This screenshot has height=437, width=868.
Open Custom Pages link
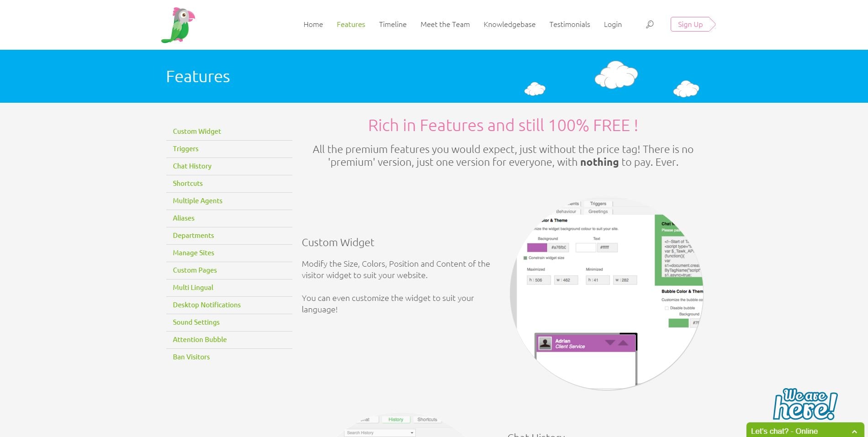[195, 270]
